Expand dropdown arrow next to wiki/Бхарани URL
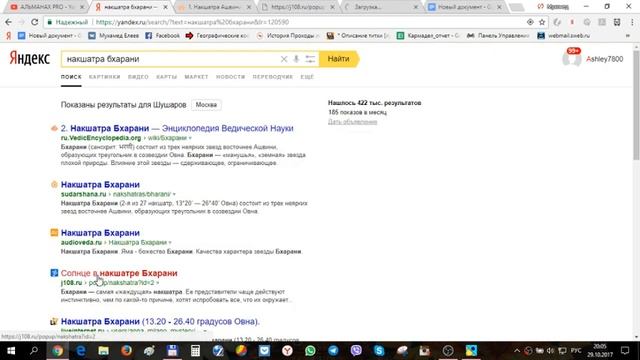The image size is (640, 360). [190, 138]
